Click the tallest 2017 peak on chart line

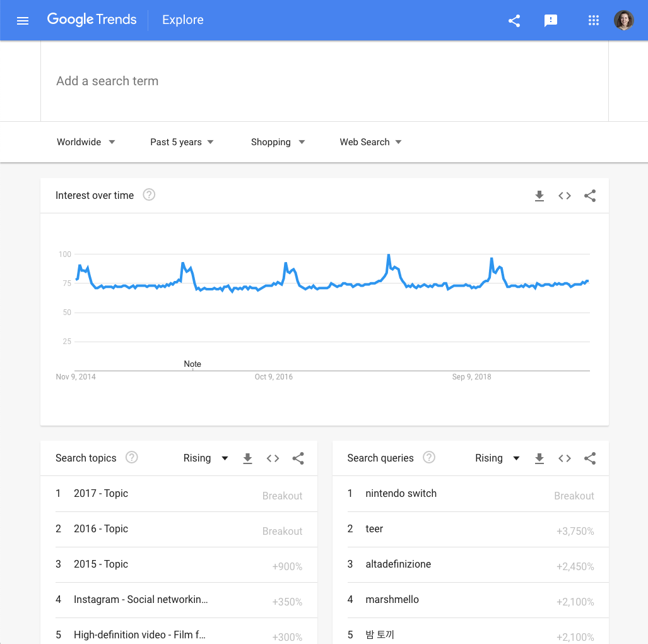coord(389,255)
